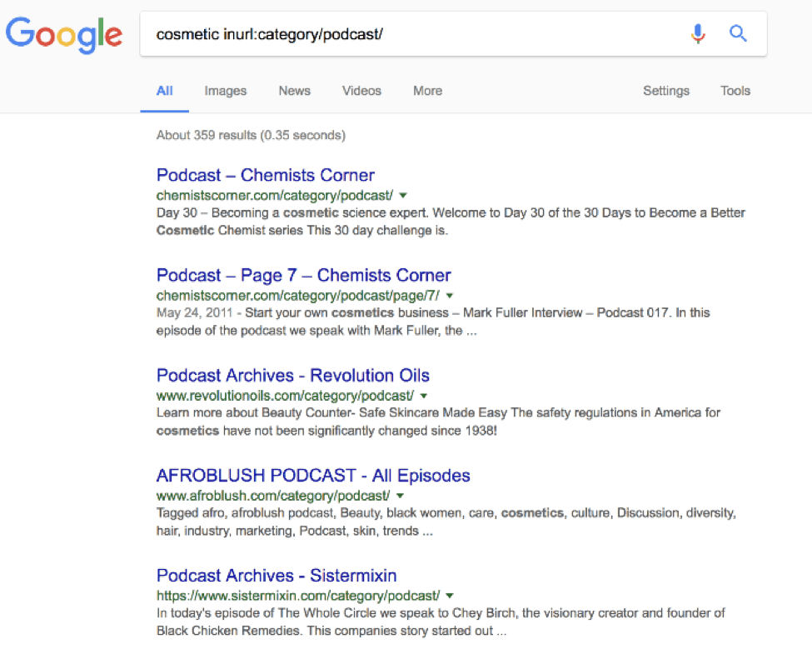Switch to the Images tab
812x649 pixels.
click(x=226, y=91)
